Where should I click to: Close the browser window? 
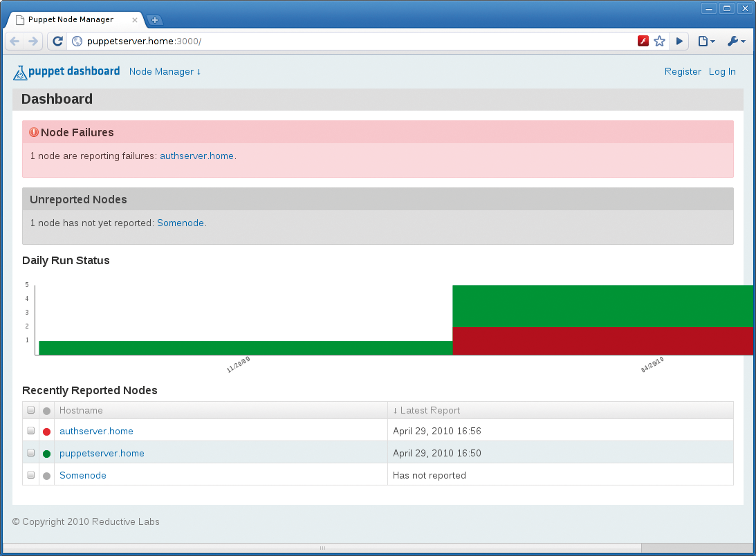(x=745, y=8)
